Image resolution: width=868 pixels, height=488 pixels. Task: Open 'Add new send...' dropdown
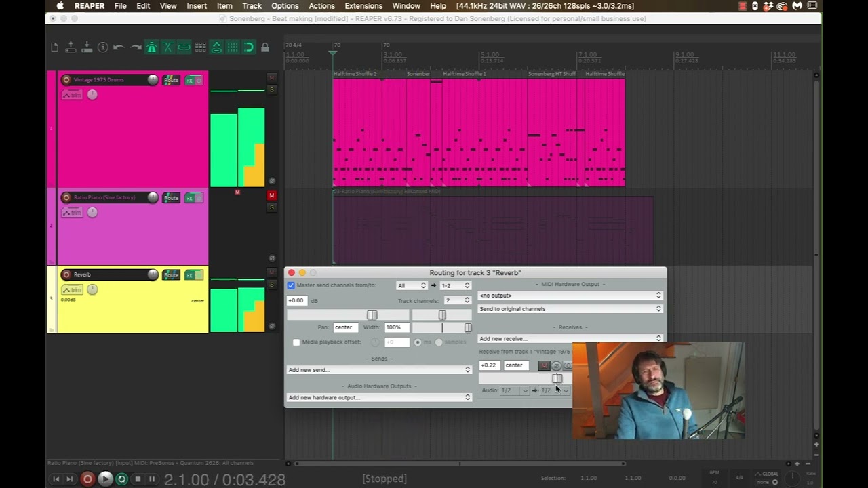pos(379,370)
